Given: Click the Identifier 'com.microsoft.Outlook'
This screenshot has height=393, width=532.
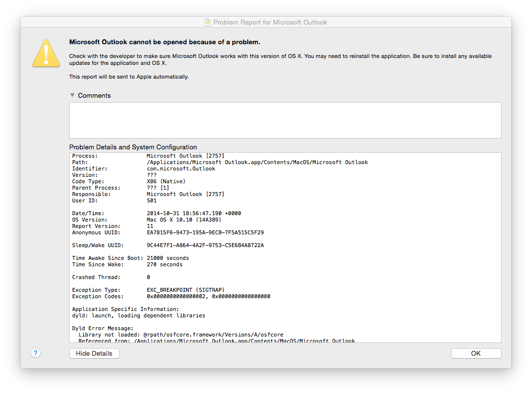Looking at the screenshot, I should point(181,169).
